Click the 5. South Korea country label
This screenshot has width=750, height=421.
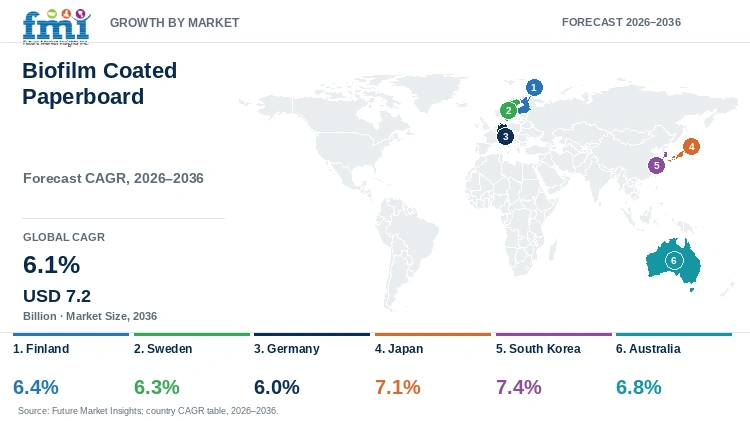pyautogui.click(x=538, y=349)
